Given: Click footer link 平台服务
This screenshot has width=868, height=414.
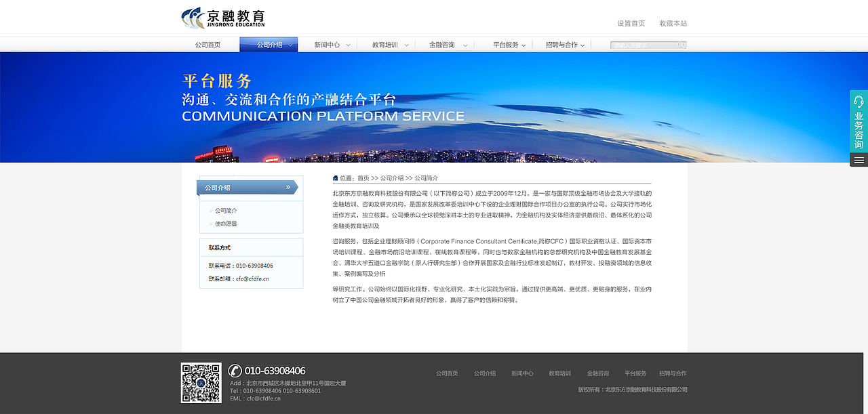Looking at the screenshot, I should point(635,373).
